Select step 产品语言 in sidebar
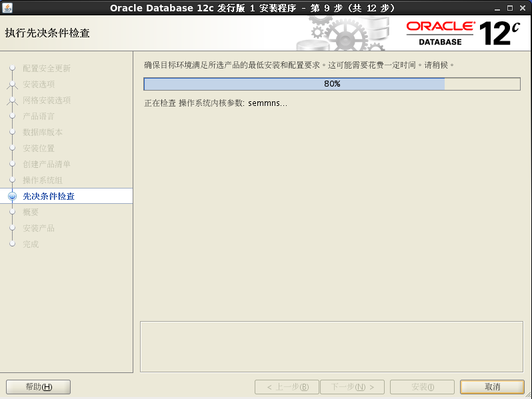This screenshot has height=399, width=532. point(39,117)
